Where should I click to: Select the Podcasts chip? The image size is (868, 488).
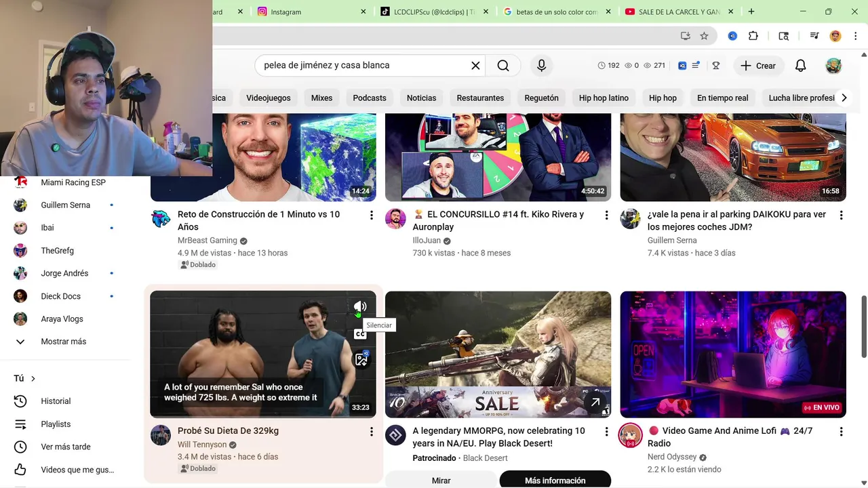(370, 98)
